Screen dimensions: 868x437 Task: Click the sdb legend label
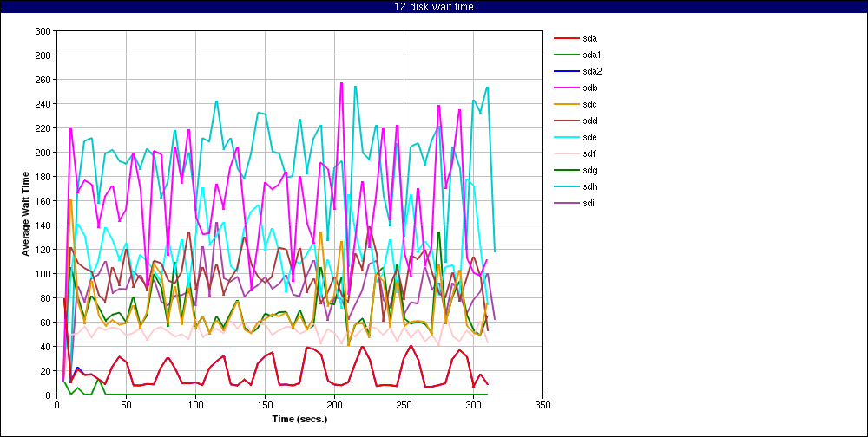coord(589,88)
